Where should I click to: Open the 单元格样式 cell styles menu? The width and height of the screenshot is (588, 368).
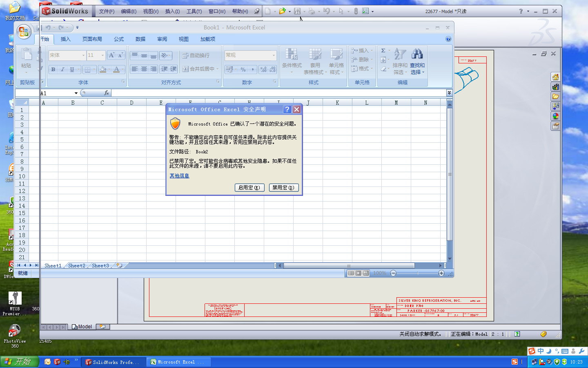pyautogui.click(x=336, y=61)
